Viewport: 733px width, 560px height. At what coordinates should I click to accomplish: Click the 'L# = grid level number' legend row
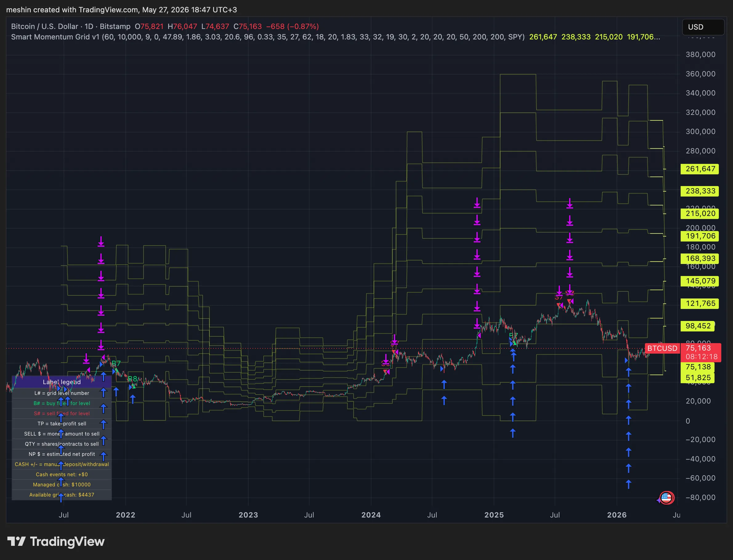[x=62, y=393]
